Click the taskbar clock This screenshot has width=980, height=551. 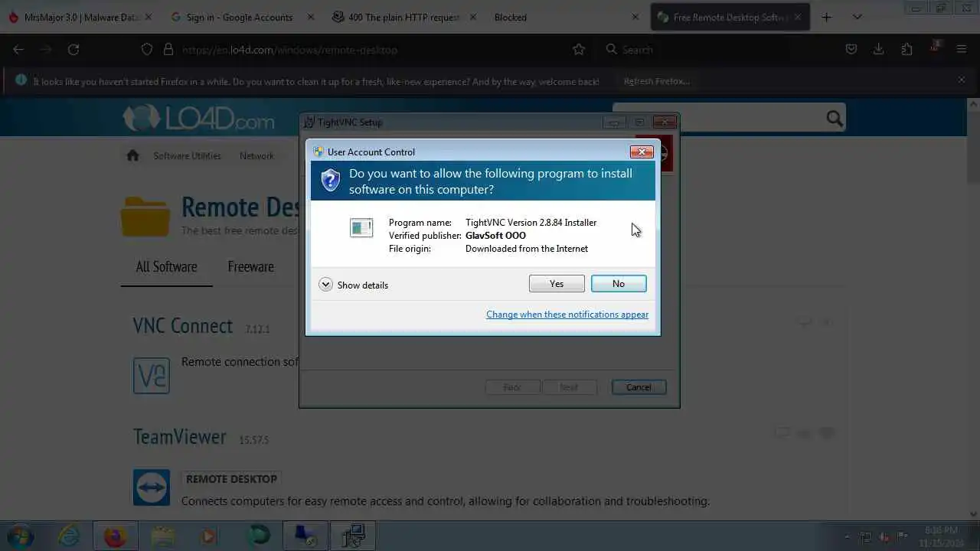pos(941,536)
